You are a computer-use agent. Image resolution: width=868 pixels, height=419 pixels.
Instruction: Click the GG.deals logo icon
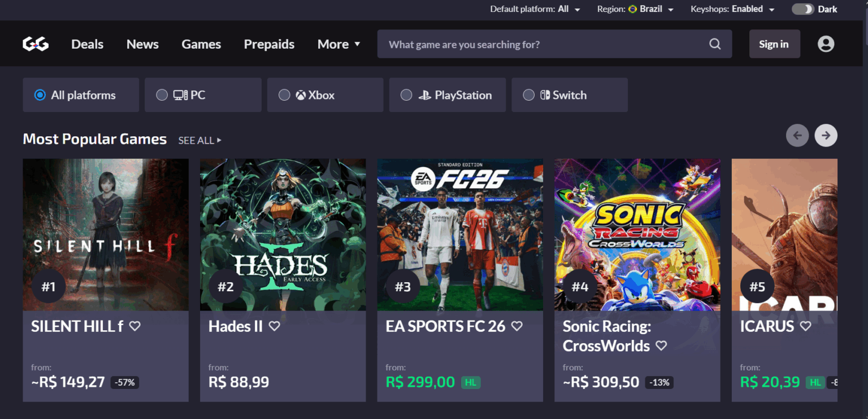pyautogui.click(x=36, y=44)
